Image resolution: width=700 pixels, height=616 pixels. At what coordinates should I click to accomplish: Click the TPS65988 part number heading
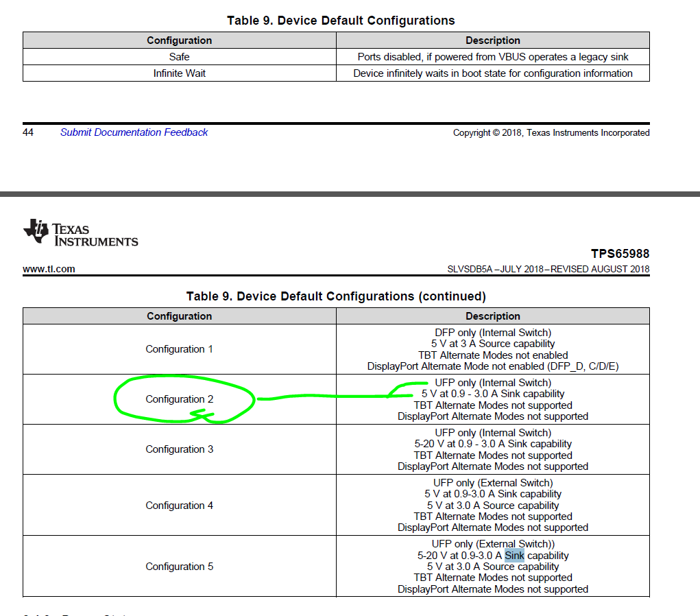click(620, 254)
